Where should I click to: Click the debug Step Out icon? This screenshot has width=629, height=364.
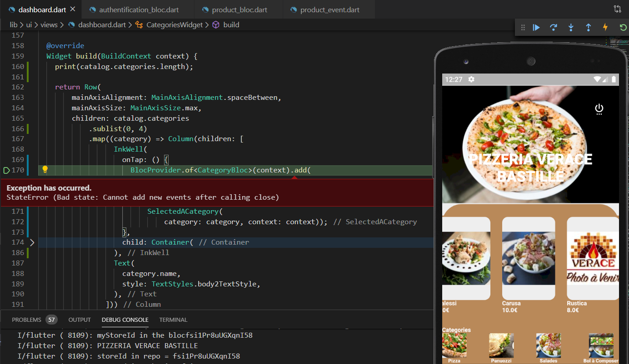point(588,28)
